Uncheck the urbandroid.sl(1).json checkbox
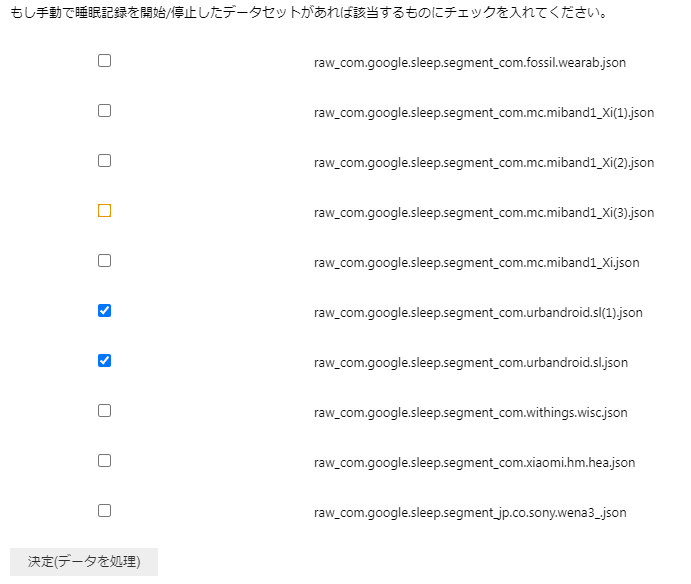 (x=104, y=311)
